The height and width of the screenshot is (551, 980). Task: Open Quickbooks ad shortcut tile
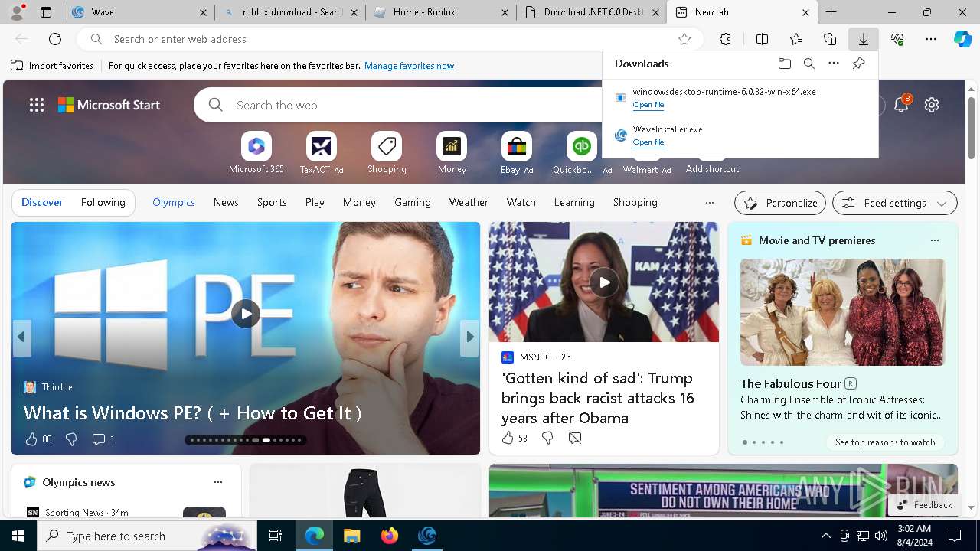tap(582, 153)
